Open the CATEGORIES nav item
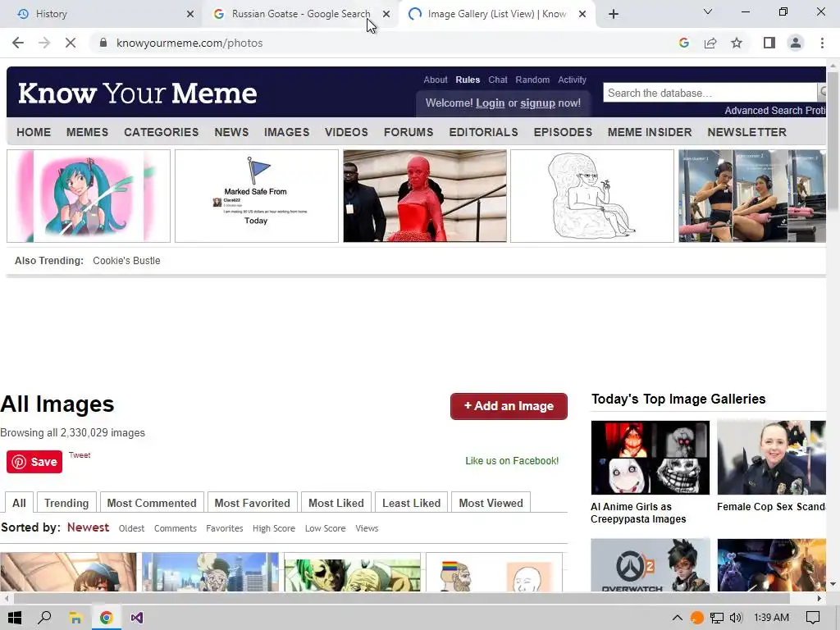Image resolution: width=840 pixels, height=630 pixels. click(162, 132)
